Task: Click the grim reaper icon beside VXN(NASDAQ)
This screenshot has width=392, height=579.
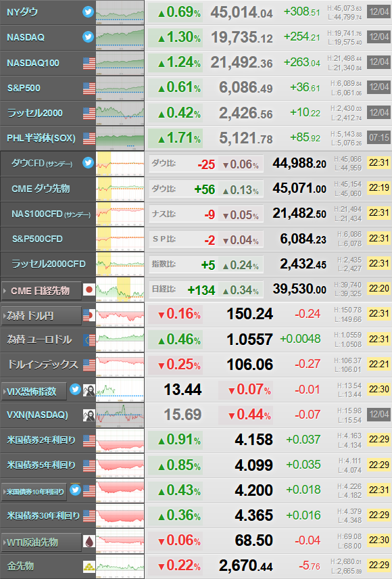Action: 89,415
